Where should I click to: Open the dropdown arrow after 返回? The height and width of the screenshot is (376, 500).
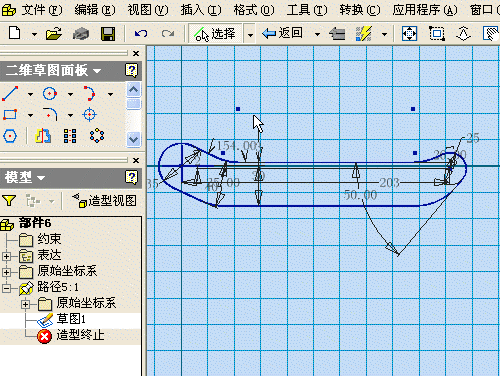pyautogui.click(x=317, y=34)
